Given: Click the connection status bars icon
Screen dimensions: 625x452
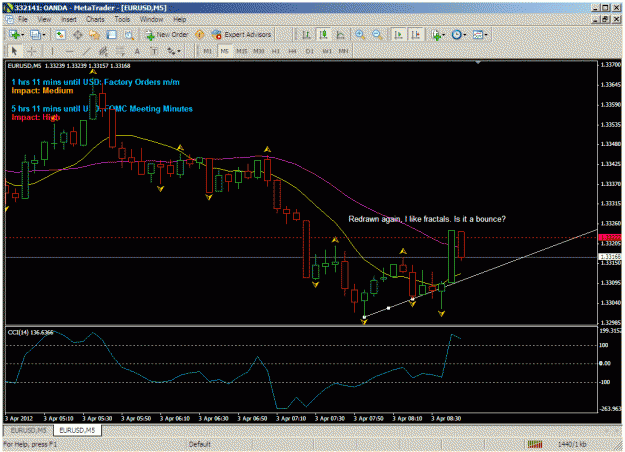Looking at the screenshot, I should 535,444.
